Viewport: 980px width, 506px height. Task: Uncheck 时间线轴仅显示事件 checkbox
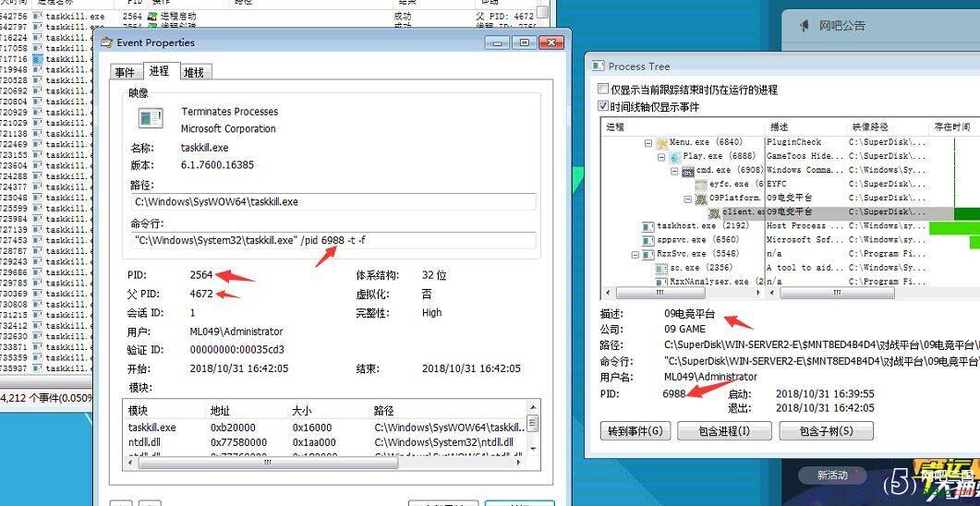pyautogui.click(x=603, y=106)
